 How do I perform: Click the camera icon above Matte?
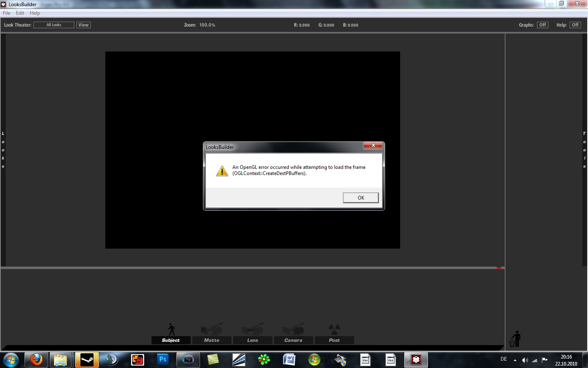(x=212, y=329)
